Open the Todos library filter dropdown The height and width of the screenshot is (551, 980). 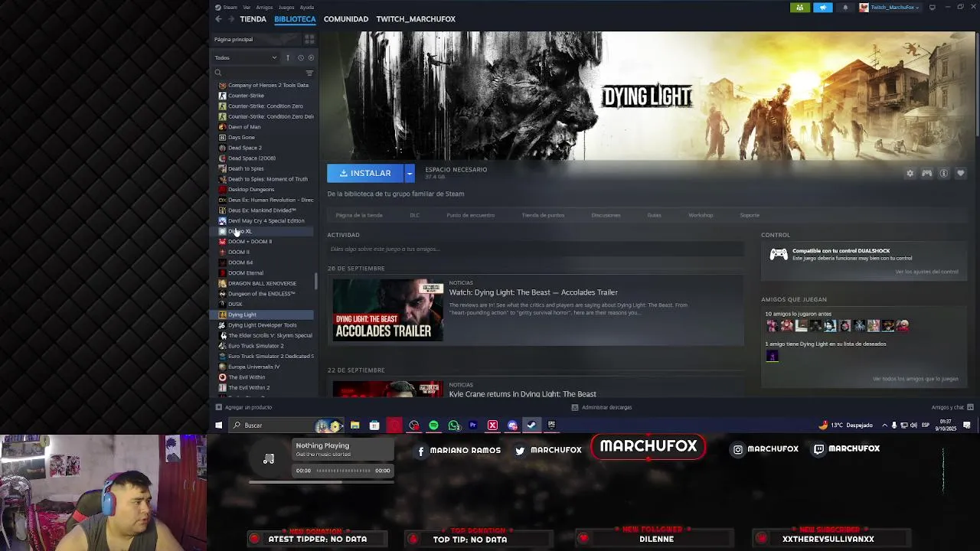click(246, 57)
